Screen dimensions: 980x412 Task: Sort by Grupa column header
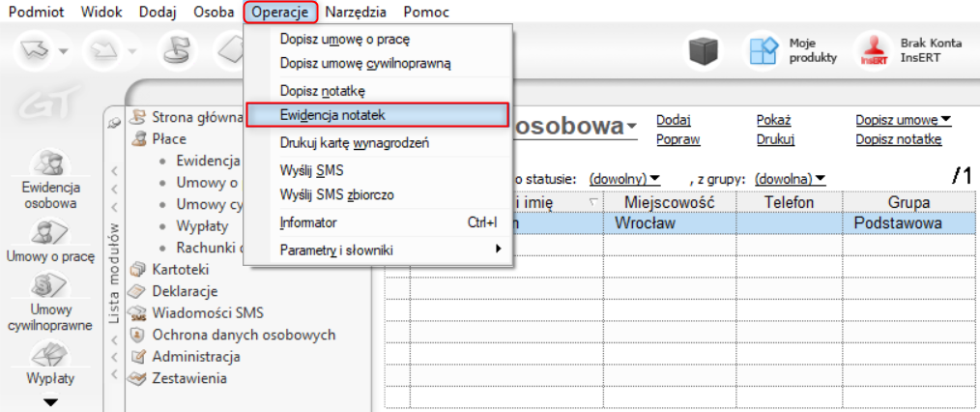pos(908,202)
